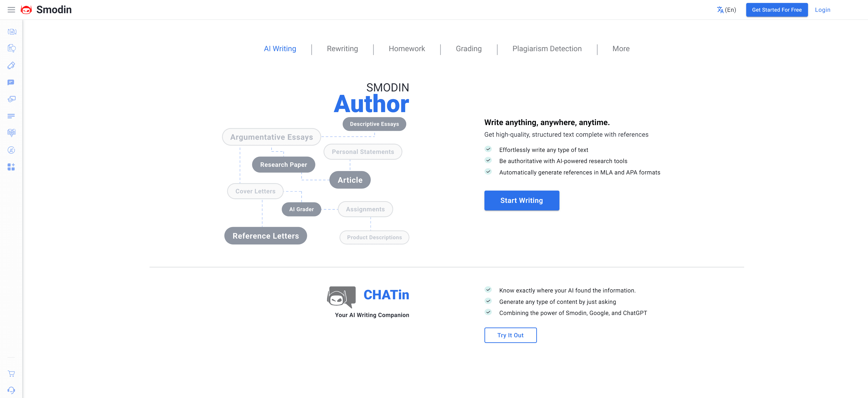Click the Smodin logo icon
The height and width of the screenshot is (398, 868).
point(27,9)
